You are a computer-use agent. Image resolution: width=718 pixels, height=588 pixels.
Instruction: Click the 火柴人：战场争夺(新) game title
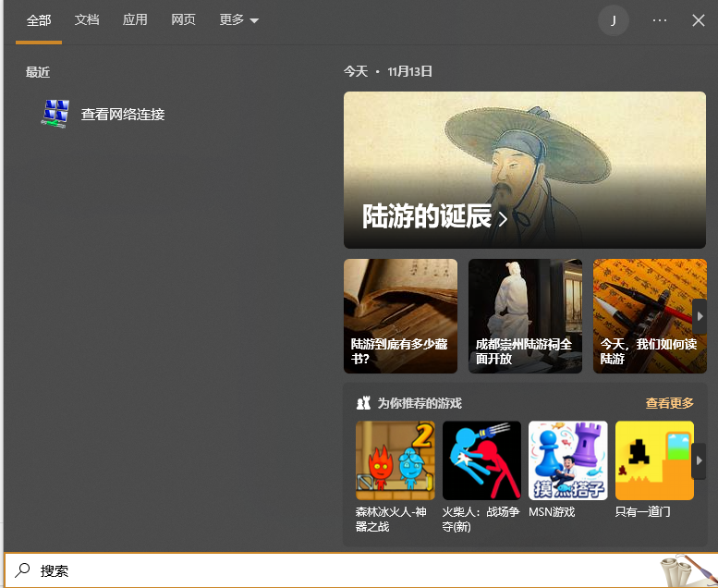click(481, 520)
